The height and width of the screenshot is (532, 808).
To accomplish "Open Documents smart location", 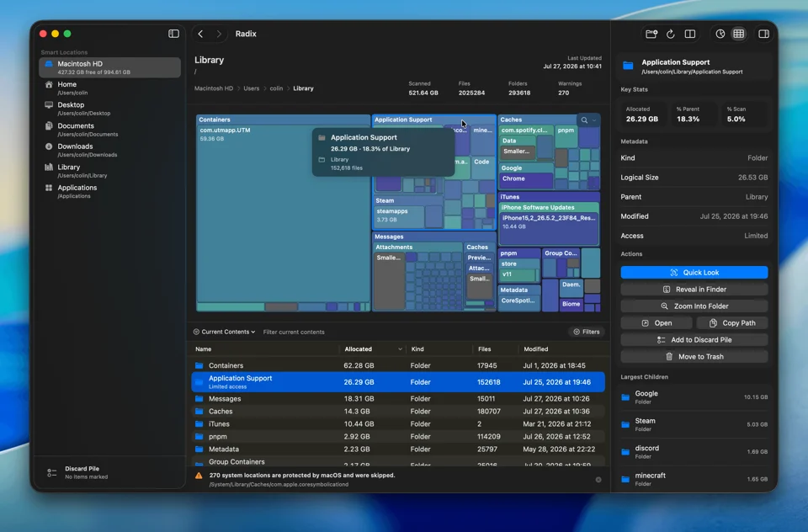I will (109, 130).
